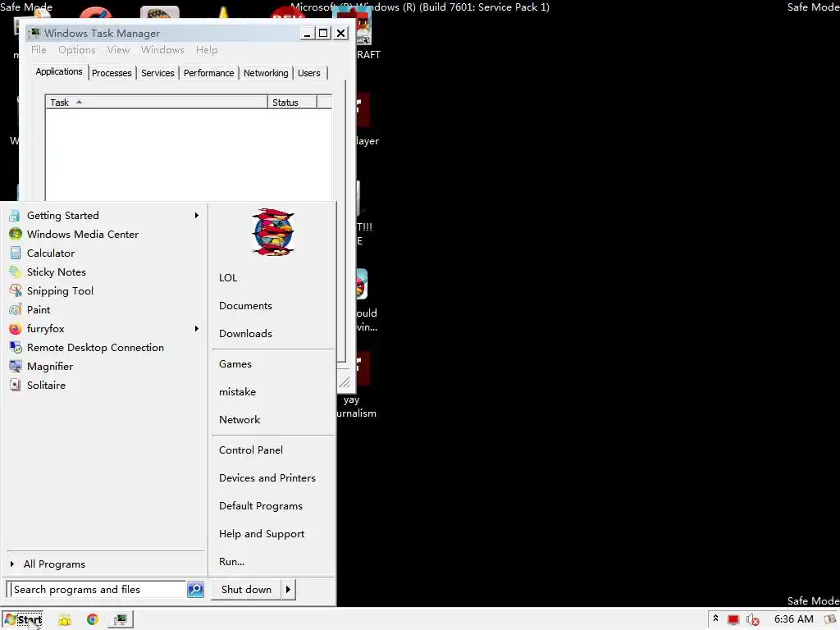
Task: Open Paint from the Start menu
Action: click(104, 309)
